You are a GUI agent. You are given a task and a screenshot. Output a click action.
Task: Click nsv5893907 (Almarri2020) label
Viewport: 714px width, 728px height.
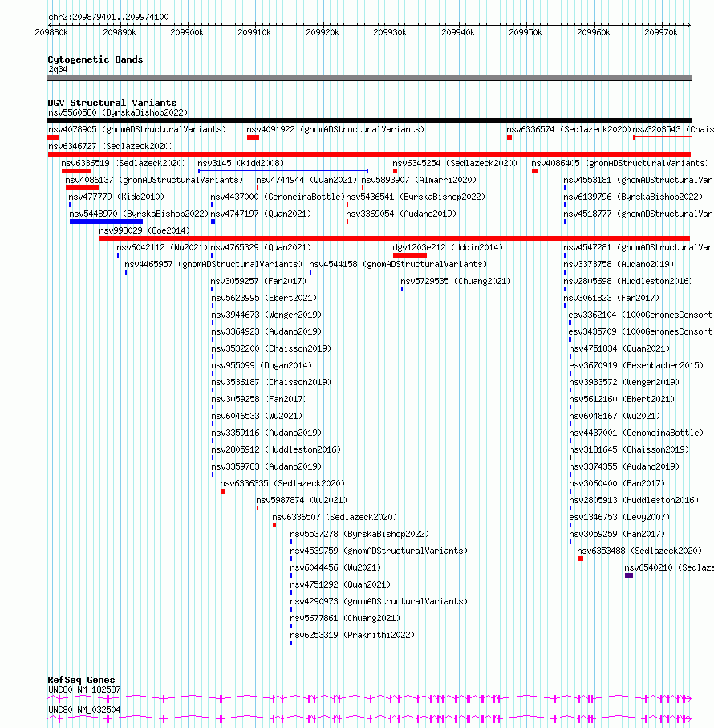[x=419, y=180]
